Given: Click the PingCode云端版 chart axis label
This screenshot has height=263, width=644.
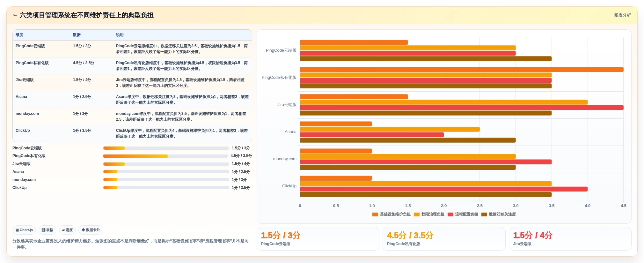Looking at the screenshot, I should pyautogui.click(x=281, y=50).
